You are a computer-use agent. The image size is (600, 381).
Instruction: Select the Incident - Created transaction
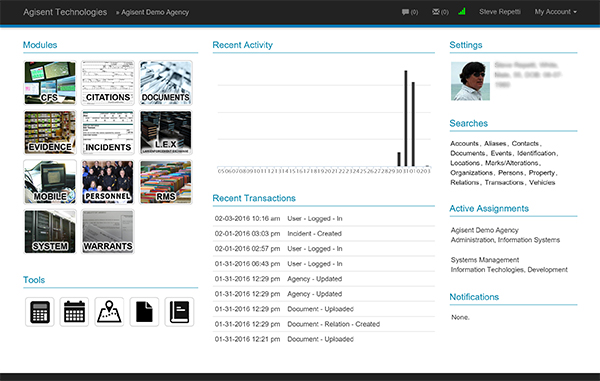coord(323,234)
